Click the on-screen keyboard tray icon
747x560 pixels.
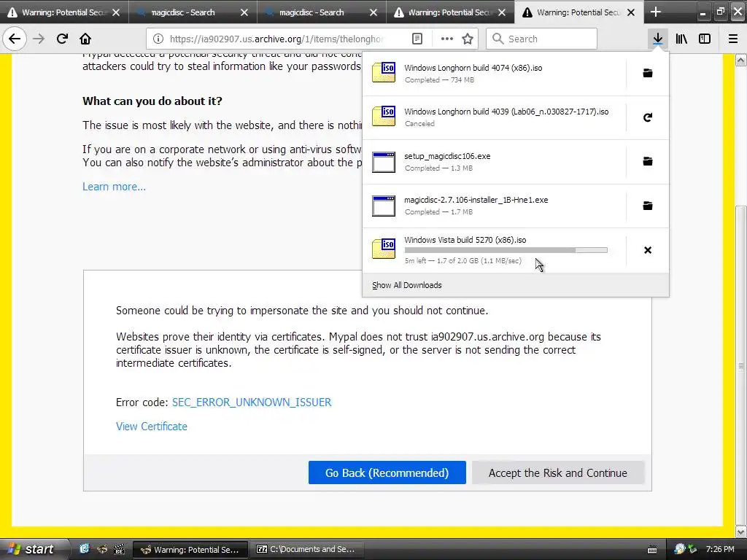[x=652, y=550]
